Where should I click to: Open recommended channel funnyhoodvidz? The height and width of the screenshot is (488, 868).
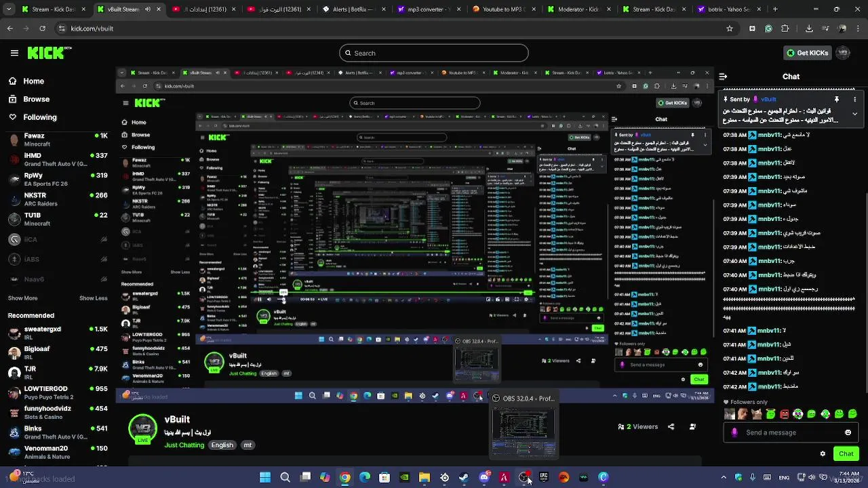coord(58,412)
